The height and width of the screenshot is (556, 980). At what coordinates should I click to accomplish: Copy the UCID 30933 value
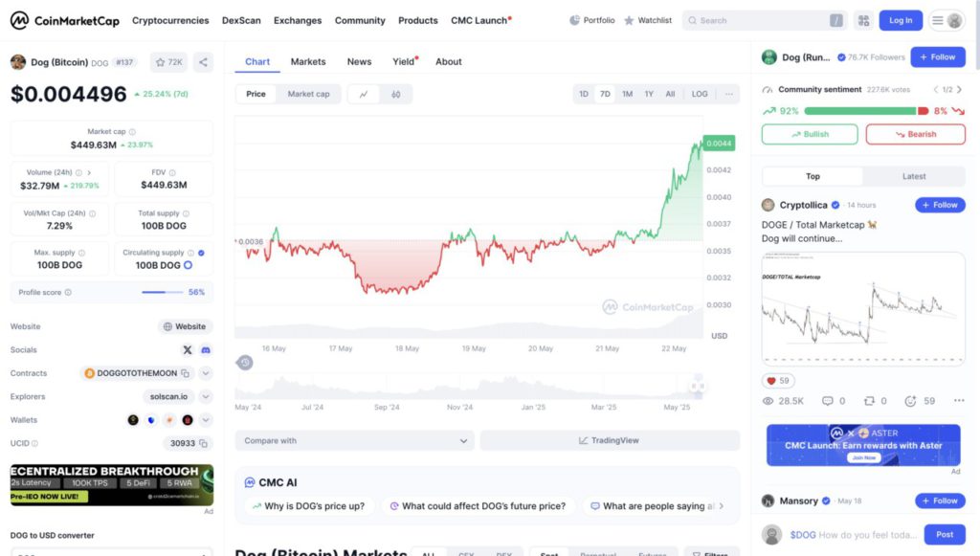[x=203, y=443]
